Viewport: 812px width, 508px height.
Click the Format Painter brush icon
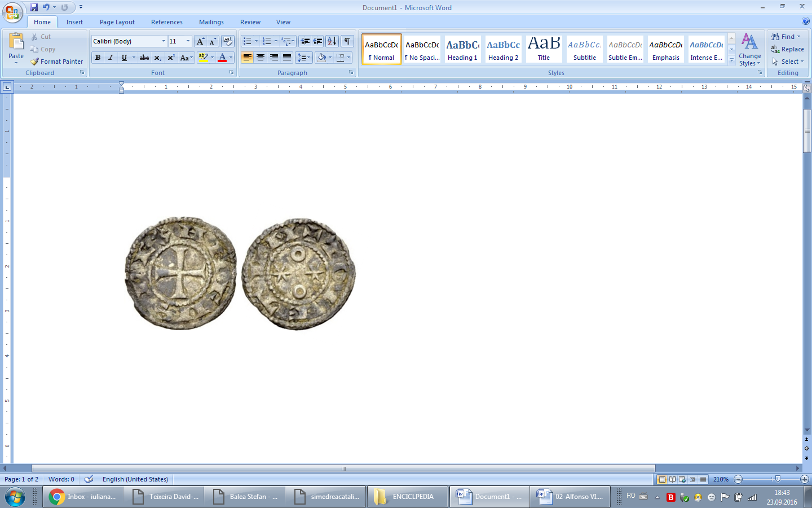click(35, 62)
